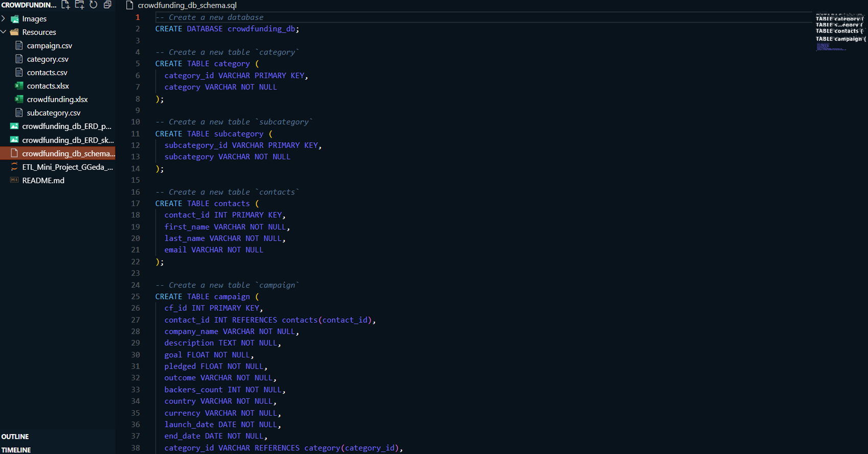Expand the Images folder chevron
Screen dimensions: 868x454
tap(4, 19)
